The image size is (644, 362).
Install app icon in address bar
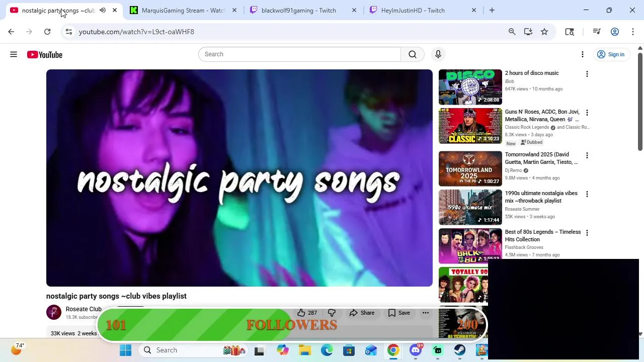528,32
